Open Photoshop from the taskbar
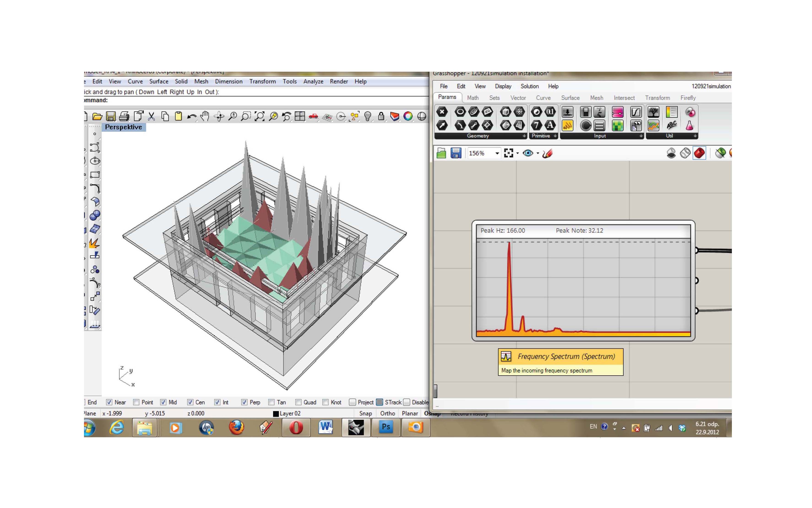 386,427
